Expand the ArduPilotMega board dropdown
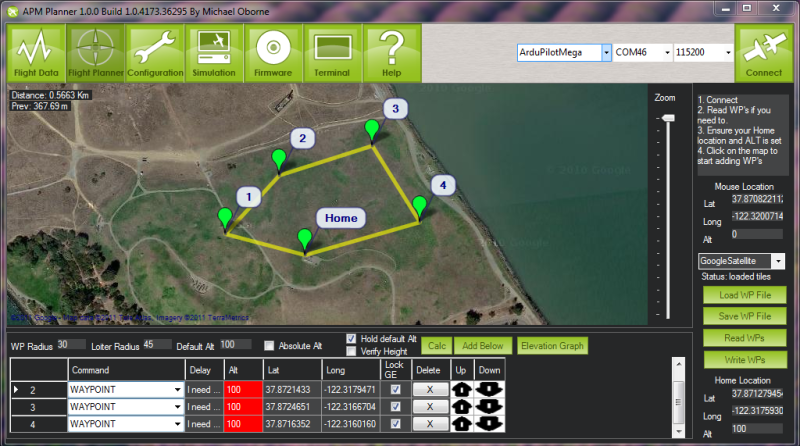 tap(605, 52)
